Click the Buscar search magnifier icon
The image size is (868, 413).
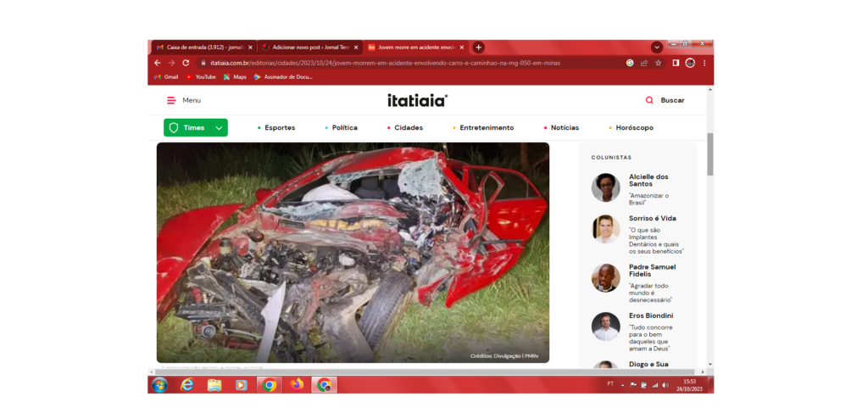(649, 100)
